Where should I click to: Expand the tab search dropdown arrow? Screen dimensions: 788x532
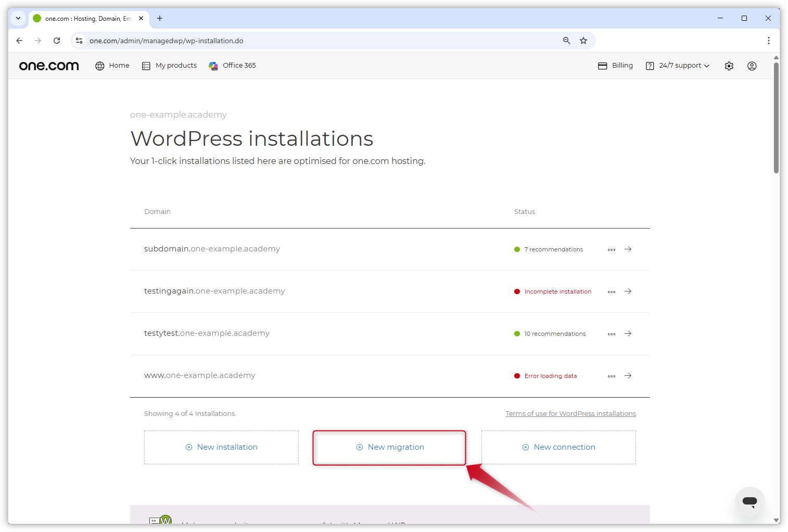pos(18,18)
